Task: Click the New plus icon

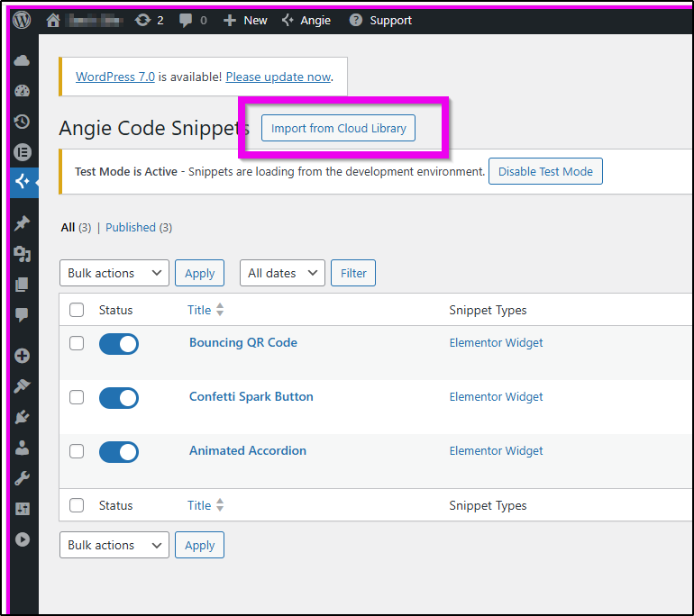Action: coord(229,21)
